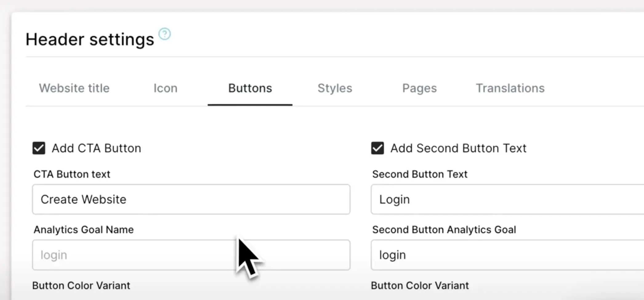Click the Second Button Text field containing Login

pyautogui.click(x=505, y=199)
